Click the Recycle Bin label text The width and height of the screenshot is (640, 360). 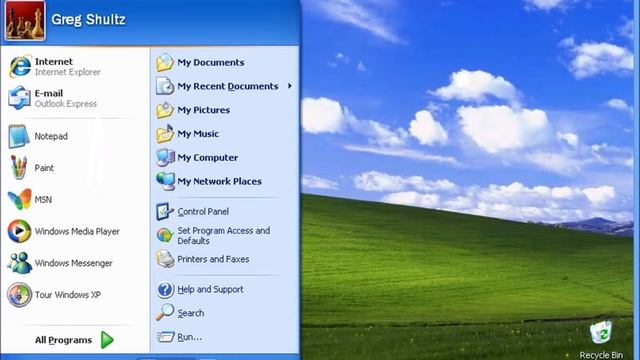[601, 355]
